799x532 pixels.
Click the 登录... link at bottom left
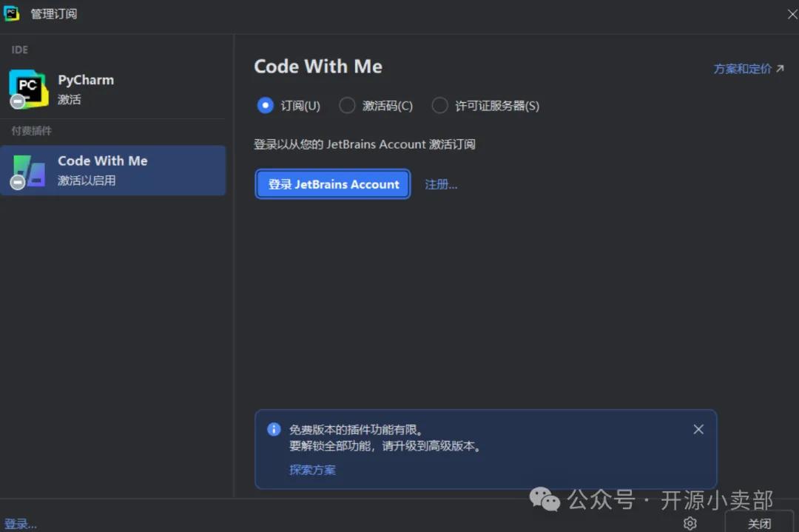pos(21,524)
